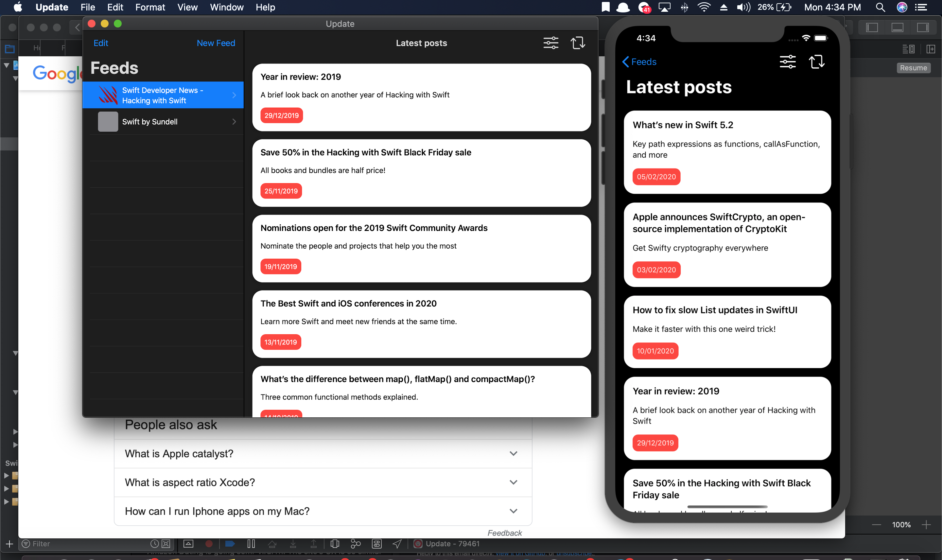Open Spotlight search in the menu bar

[880, 7]
